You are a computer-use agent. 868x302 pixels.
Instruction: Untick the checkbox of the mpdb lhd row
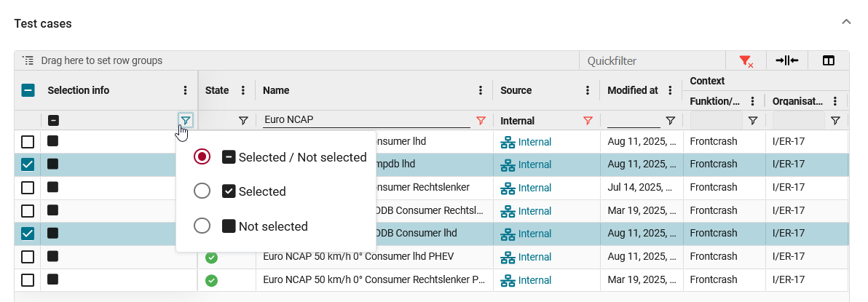coord(28,165)
